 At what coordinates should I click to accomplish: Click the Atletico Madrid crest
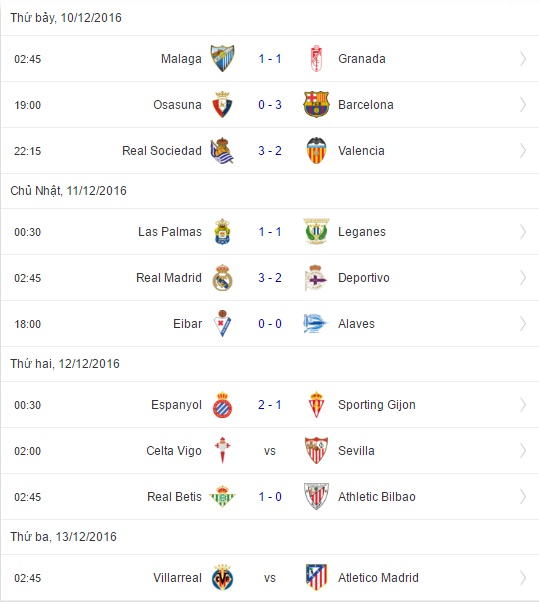316,577
